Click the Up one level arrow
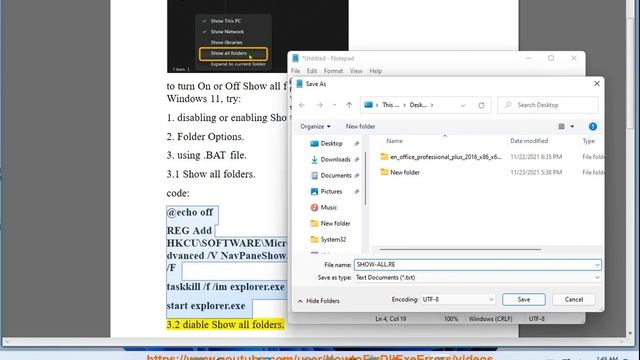The image size is (640, 360). 349,105
